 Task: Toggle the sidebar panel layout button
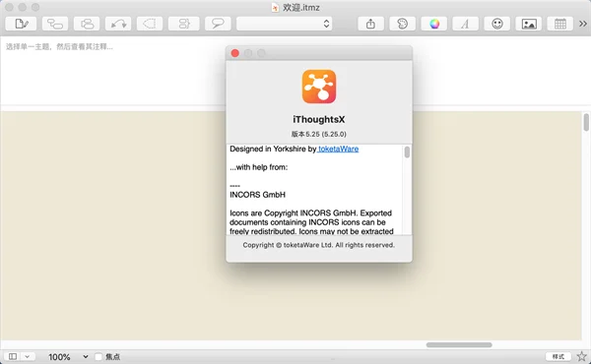click(13, 356)
